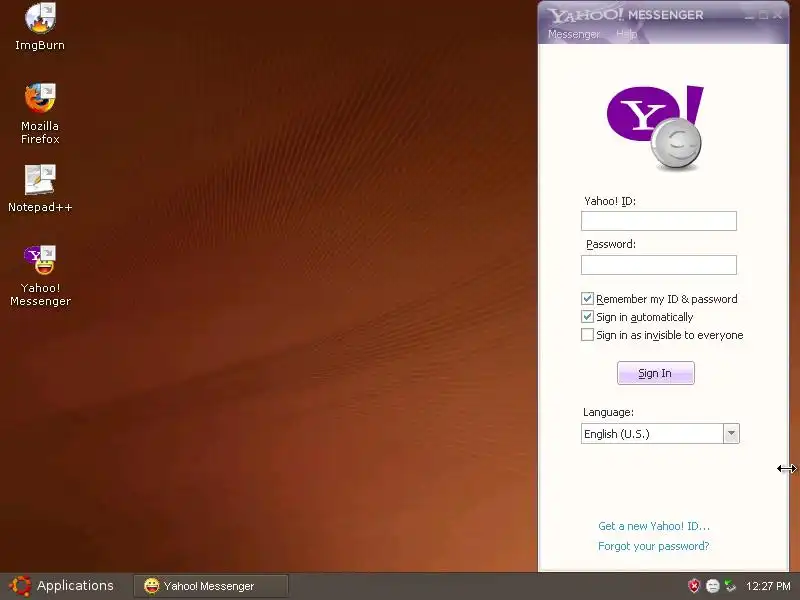Open the ImgBurn desktop shortcut
This screenshot has height=600, width=800.
(40, 27)
